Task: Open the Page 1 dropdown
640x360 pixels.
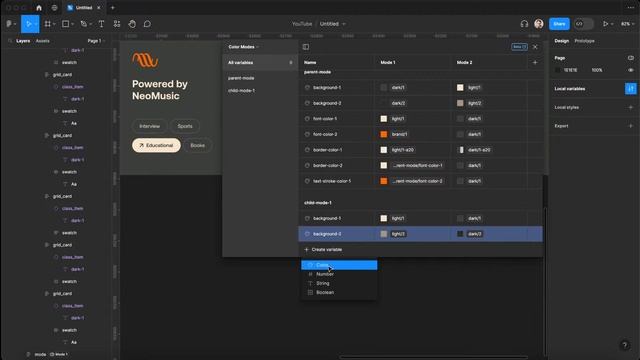Action: 96,41
